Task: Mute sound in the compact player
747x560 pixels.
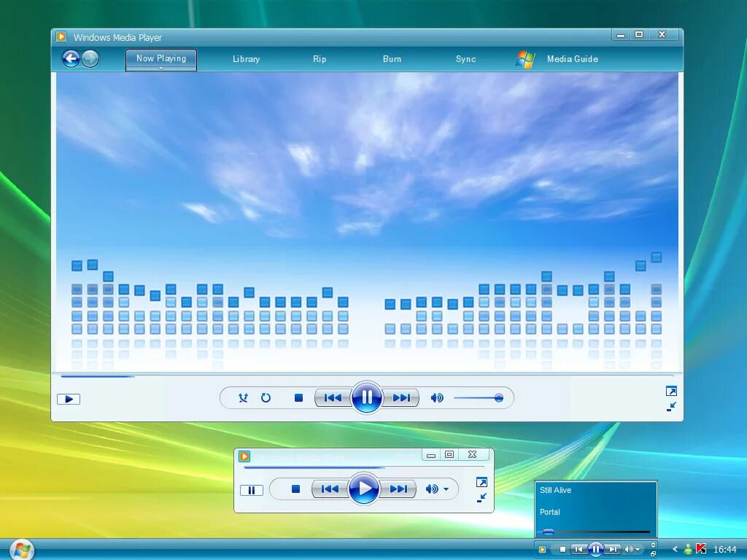Action: 432,489
